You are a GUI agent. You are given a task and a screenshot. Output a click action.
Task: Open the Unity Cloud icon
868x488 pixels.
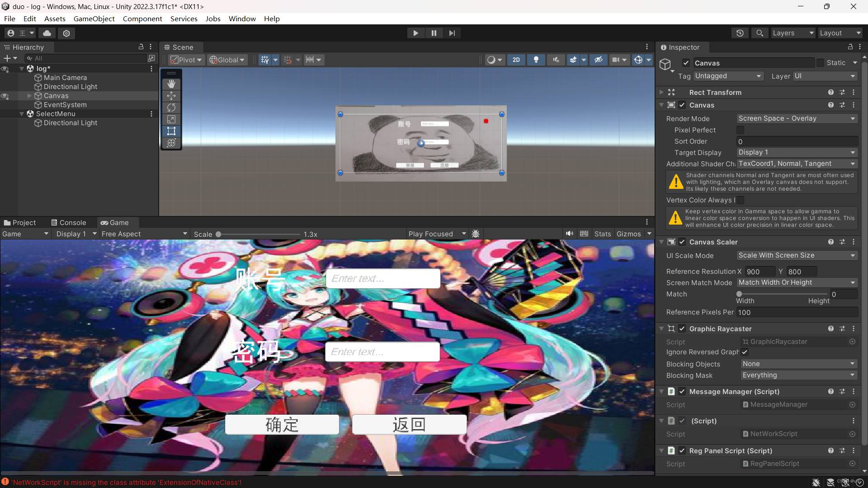point(47,33)
